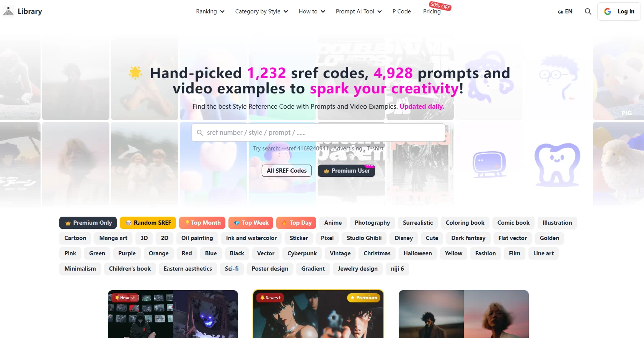
Task: Click the All SREF Codes button
Action: 287,171
